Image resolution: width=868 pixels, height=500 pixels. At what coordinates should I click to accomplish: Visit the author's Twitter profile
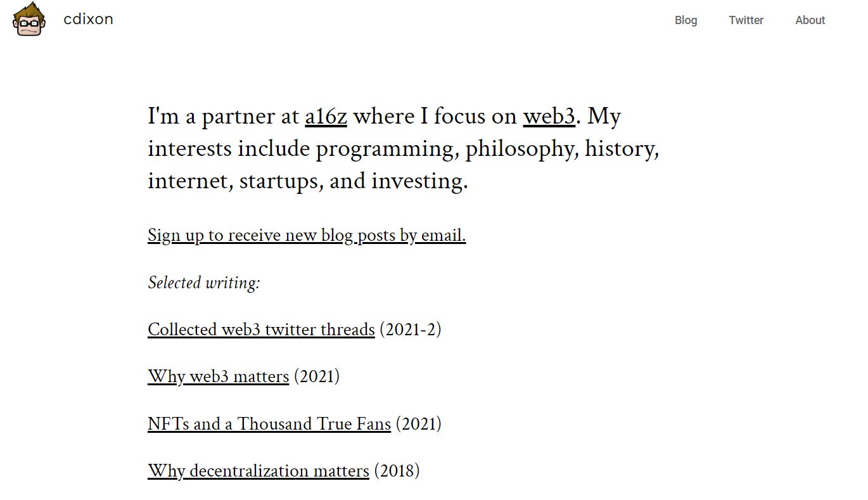(x=746, y=20)
